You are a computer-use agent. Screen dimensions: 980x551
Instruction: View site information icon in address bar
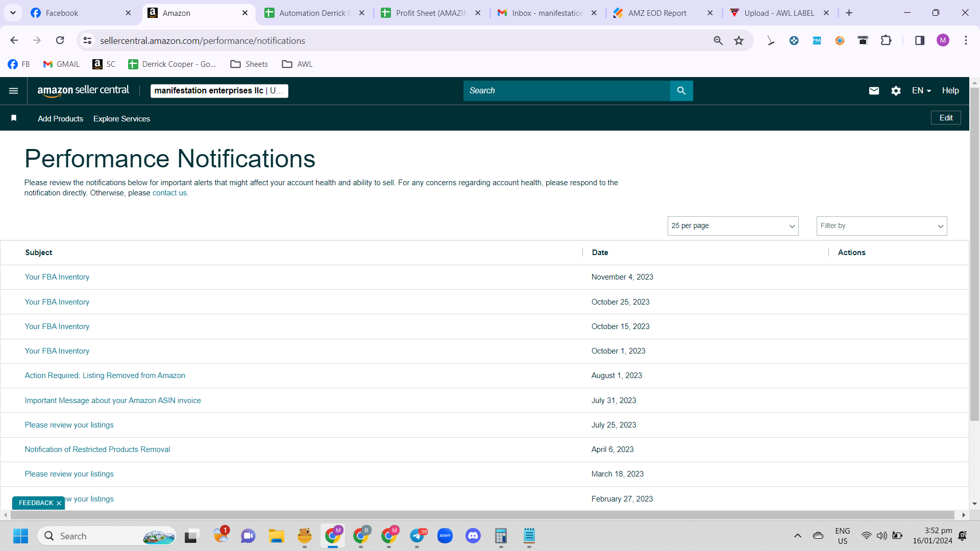tap(88, 40)
